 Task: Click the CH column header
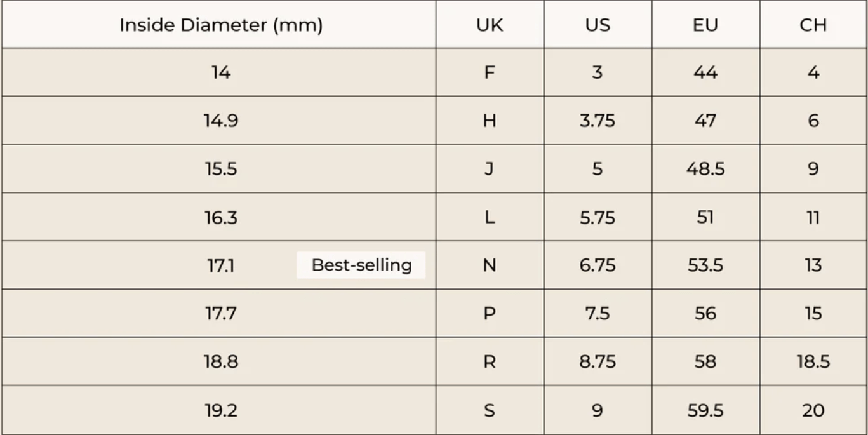click(x=813, y=25)
